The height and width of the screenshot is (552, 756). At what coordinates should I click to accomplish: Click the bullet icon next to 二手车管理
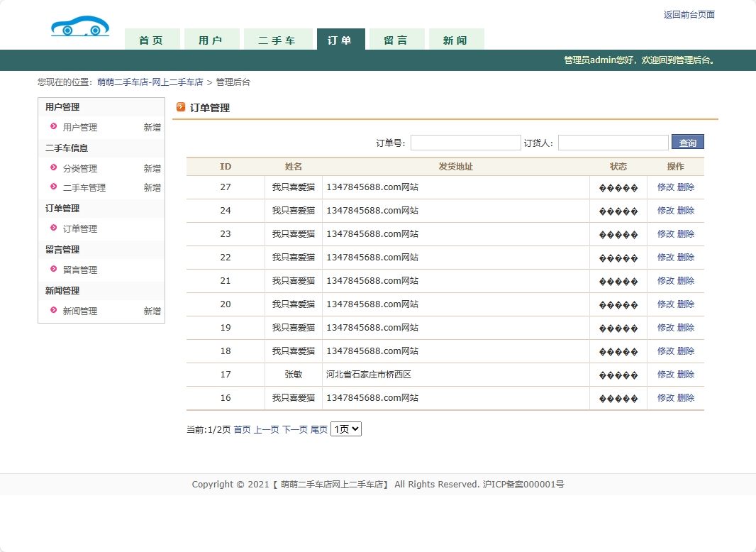tap(53, 187)
